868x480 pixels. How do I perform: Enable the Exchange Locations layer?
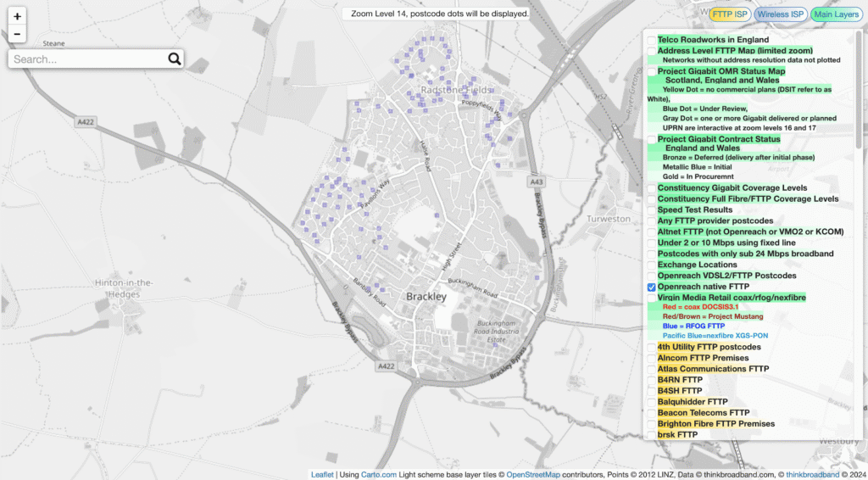(651, 265)
